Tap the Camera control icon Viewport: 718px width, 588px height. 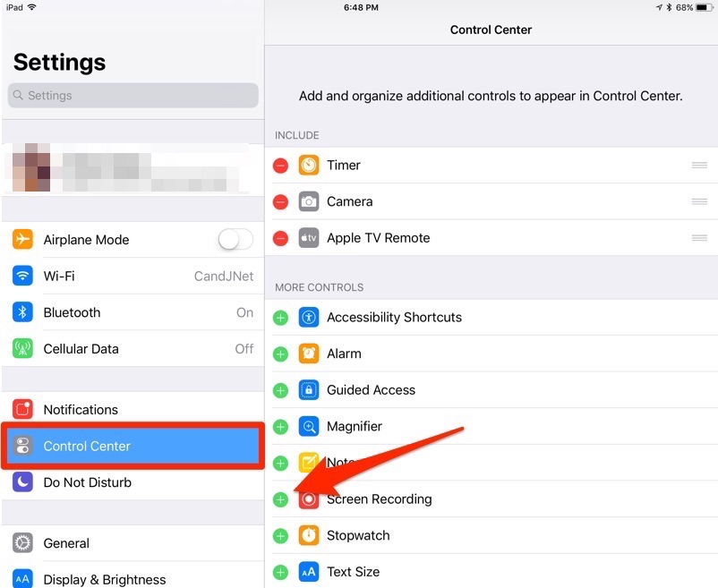tap(309, 202)
